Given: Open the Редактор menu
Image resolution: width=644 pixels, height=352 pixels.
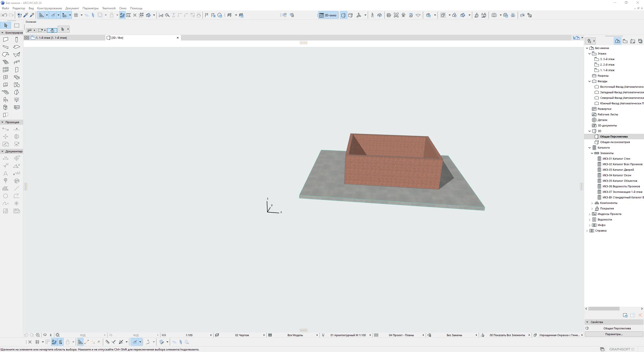Looking at the screenshot, I should 19,8.
